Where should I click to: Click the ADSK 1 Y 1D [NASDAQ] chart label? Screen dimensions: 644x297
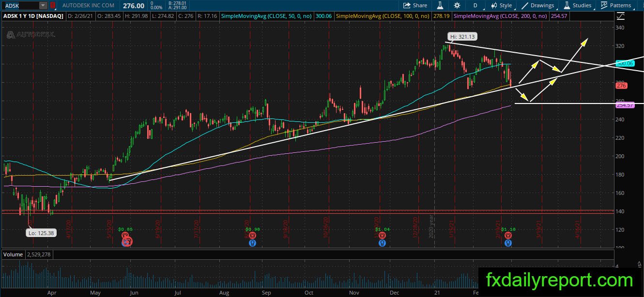point(33,16)
